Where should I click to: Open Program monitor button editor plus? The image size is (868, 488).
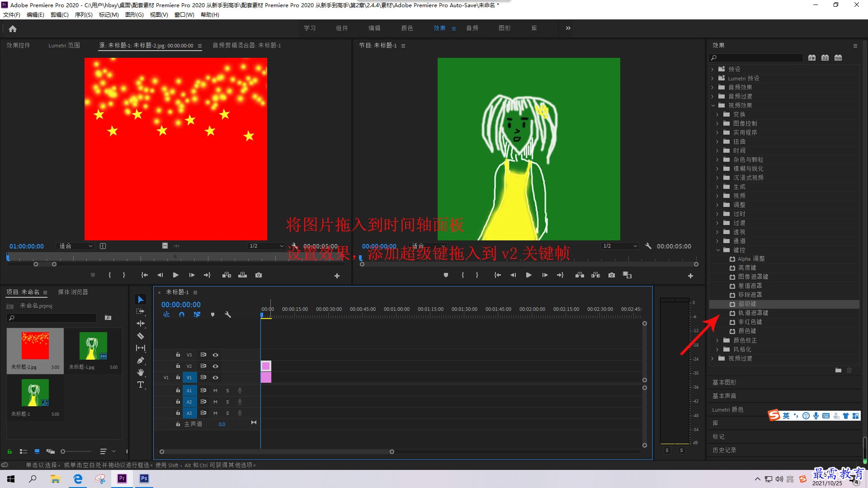[690, 276]
